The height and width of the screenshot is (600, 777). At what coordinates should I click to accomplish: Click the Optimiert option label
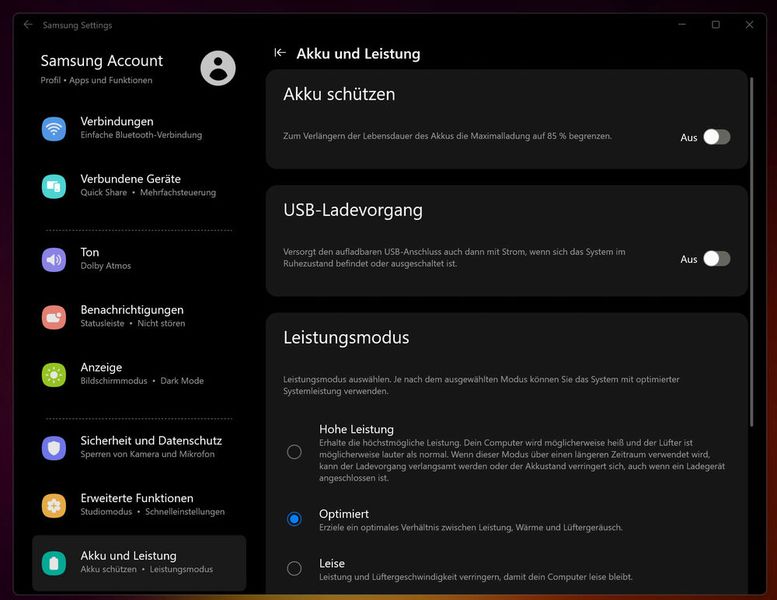(344, 514)
